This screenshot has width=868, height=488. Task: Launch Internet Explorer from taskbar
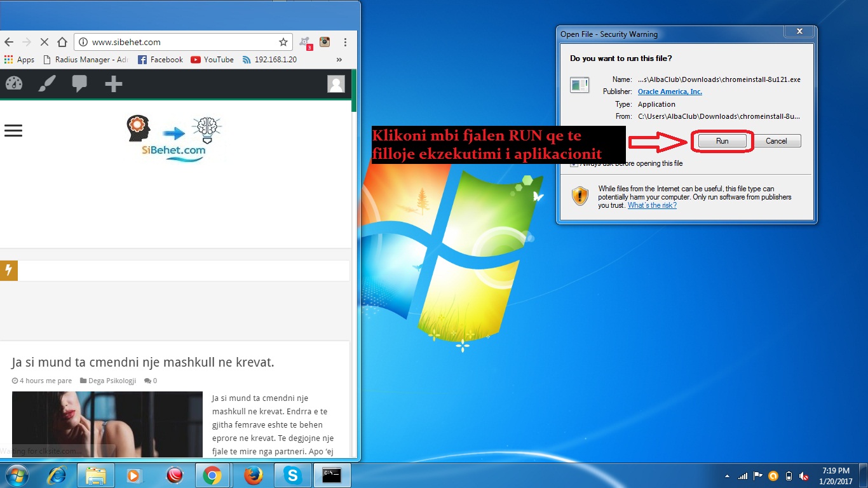point(57,475)
